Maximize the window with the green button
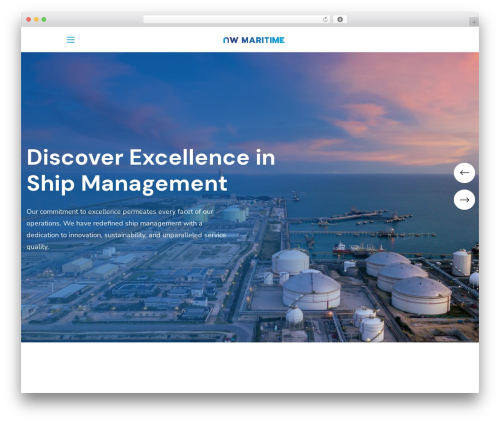Image resolution: width=500 pixels, height=423 pixels. click(x=44, y=20)
